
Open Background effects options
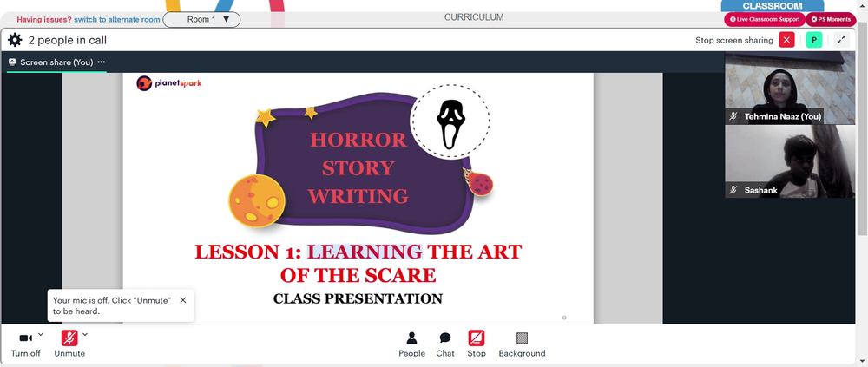pyautogui.click(x=522, y=344)
